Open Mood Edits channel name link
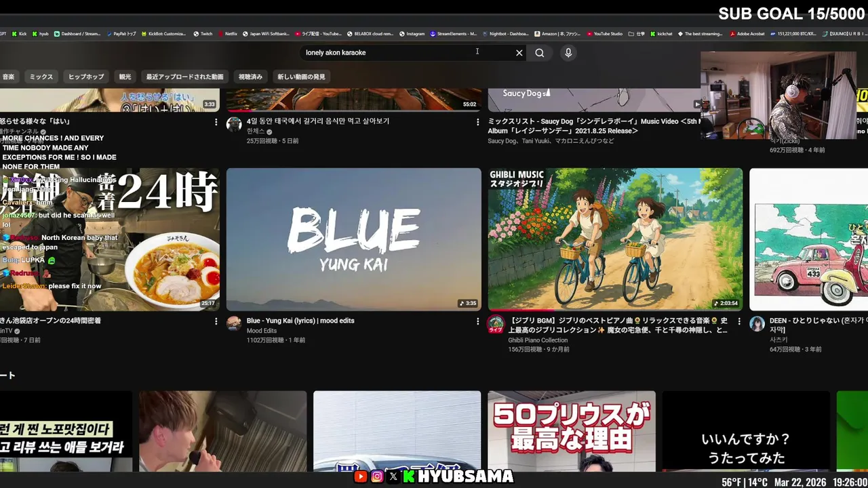Image resolution: width=868 pixels, height=488 pixels. (262, 331)
